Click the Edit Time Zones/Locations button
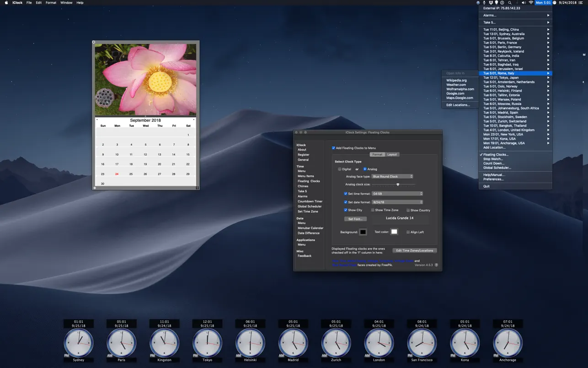 (x=415, y=250)
